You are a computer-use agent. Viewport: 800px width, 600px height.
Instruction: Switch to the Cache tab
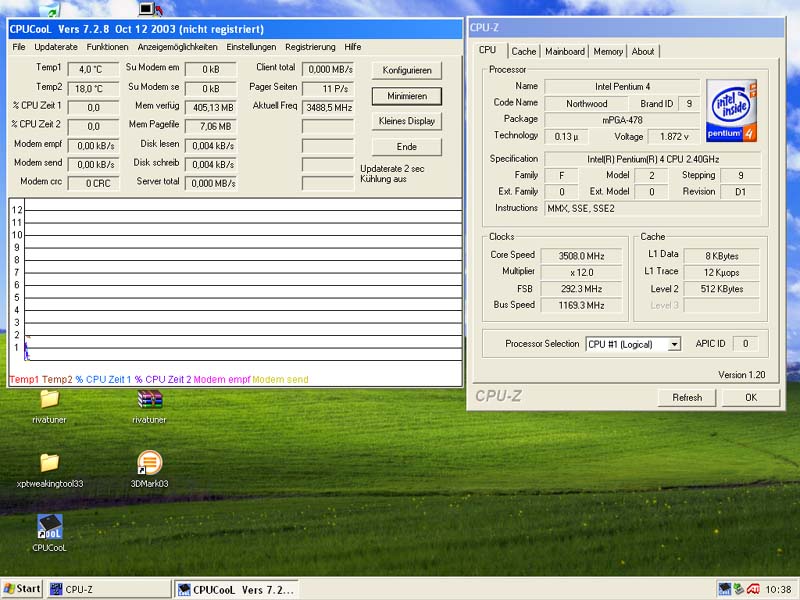coord(524,52)
